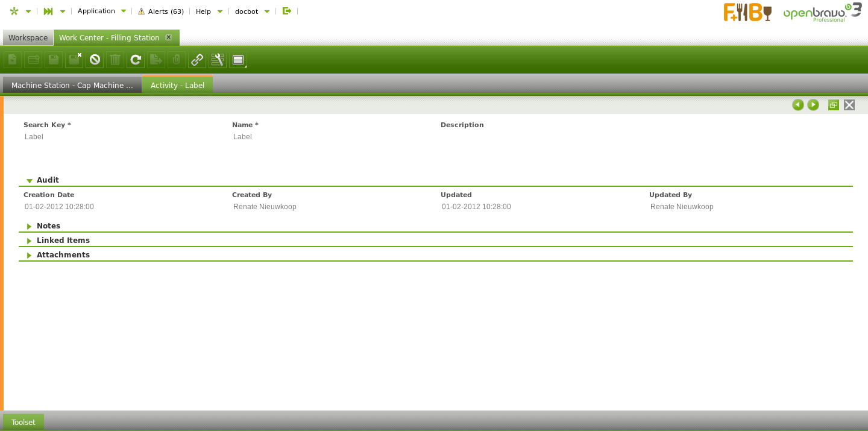Click the Toolset button at bottom

(x=24, y=422)
